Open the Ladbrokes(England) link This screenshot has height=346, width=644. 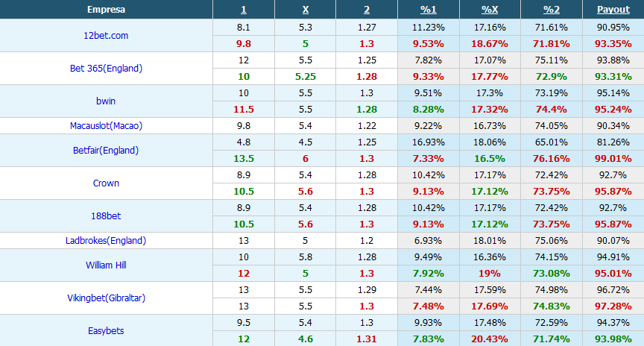tap(106, 241)
